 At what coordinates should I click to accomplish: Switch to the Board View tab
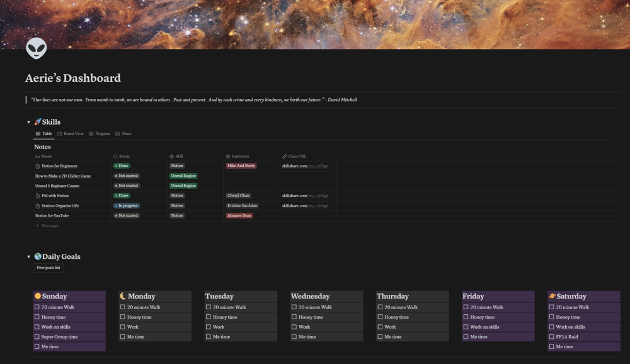click(x=71, y=134)
